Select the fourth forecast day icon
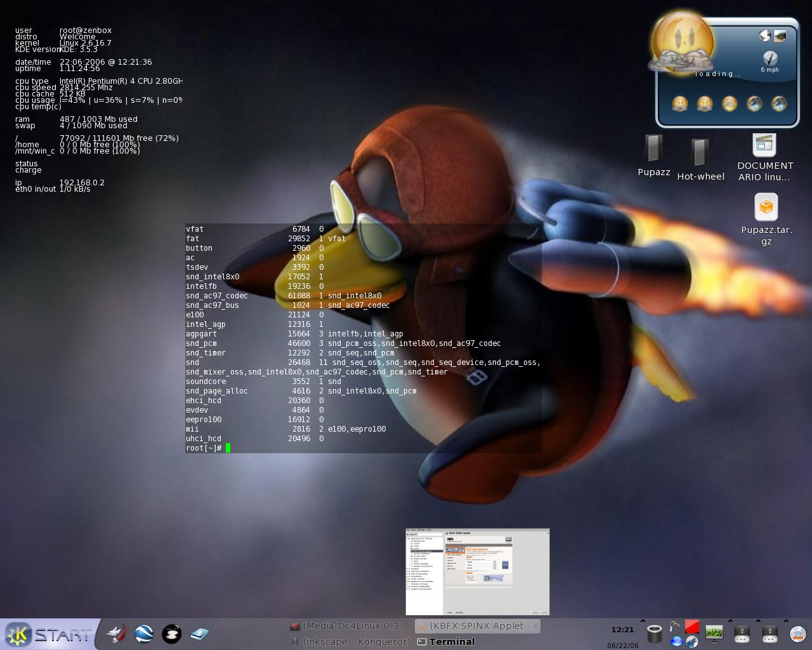This screenshot has width=812, height=650. tap(754, 103)
